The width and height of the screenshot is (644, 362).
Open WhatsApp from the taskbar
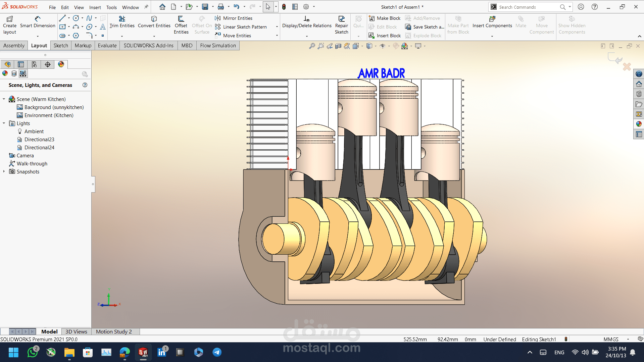[x=33, y=352]
